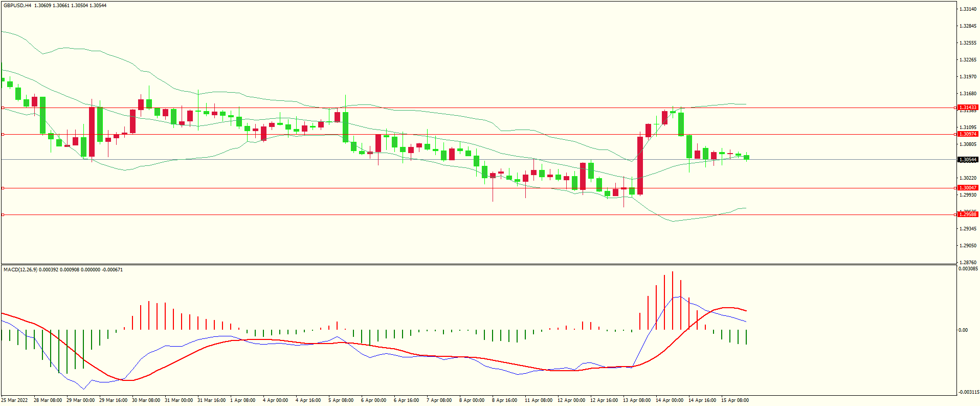
Task: Click the 1.30805 price scale value
Action: click(968, 144)
